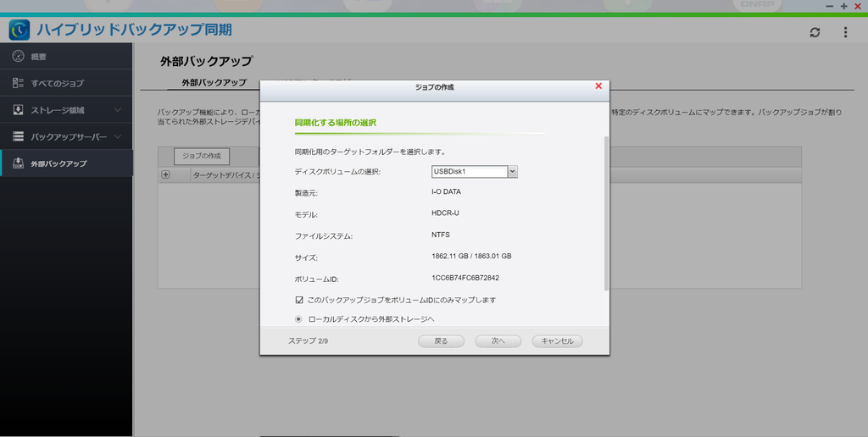Open the three-dot more options menu

point(845,33)
